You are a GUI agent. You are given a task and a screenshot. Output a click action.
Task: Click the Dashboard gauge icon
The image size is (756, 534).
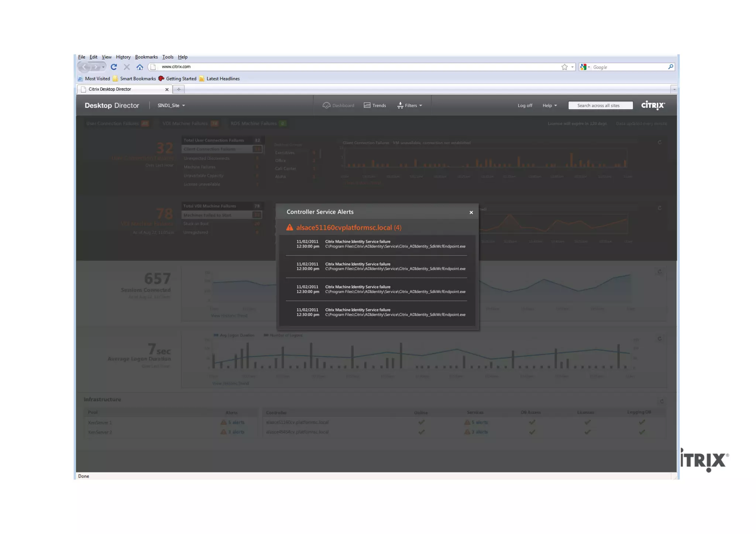pos(326,105)
